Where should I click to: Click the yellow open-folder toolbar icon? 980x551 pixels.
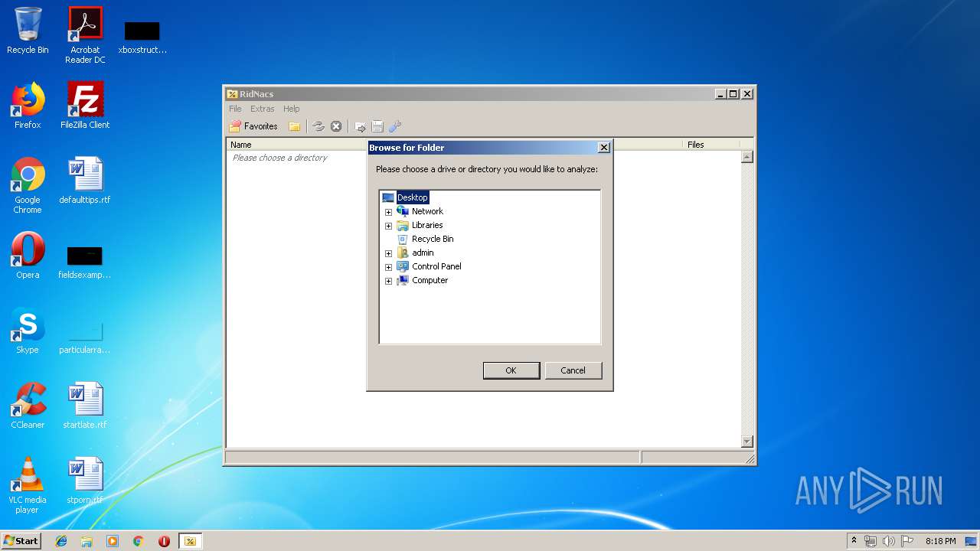click(294, 126)
